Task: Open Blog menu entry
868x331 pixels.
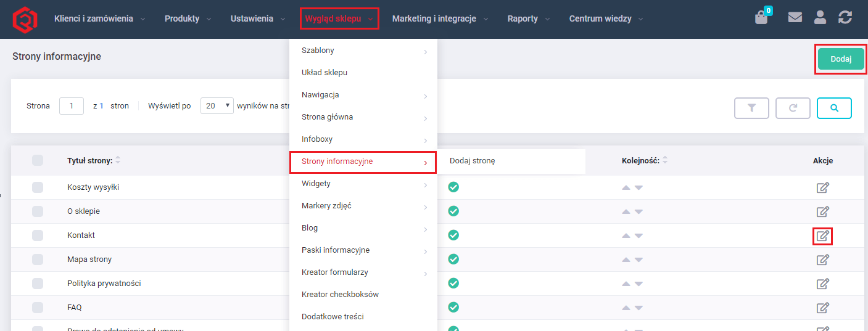Action: tap(363, 228)
